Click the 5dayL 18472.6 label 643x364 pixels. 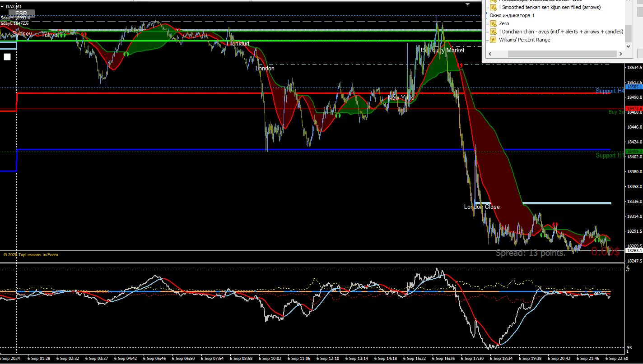click(14, 23)
